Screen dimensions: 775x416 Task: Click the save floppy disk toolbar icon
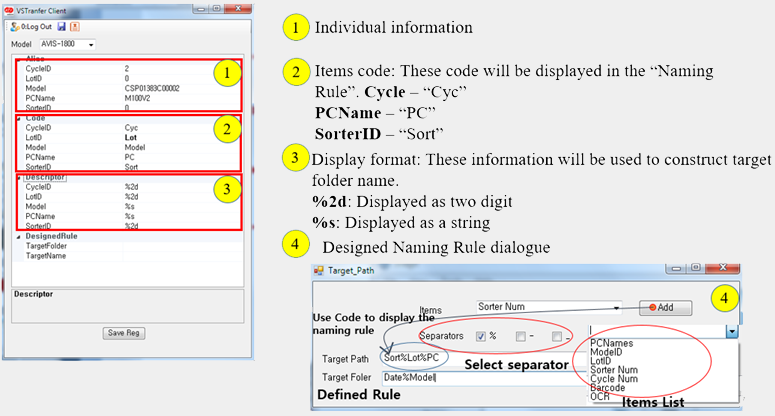point(62,26)
